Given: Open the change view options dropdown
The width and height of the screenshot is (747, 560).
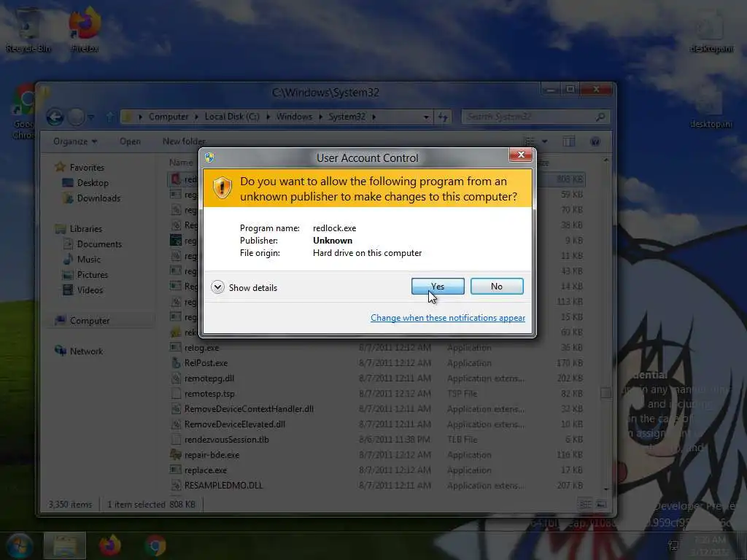Looking at the screenshot, I should (544, 141).
